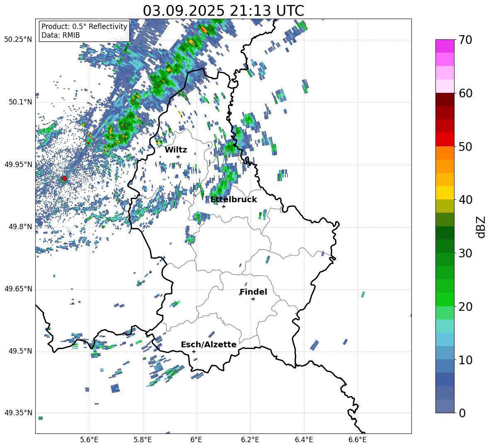Click the colorbar 40 tick value
Image resolution: width=491 pixels, height=448 pixels.
click(465, 200)
